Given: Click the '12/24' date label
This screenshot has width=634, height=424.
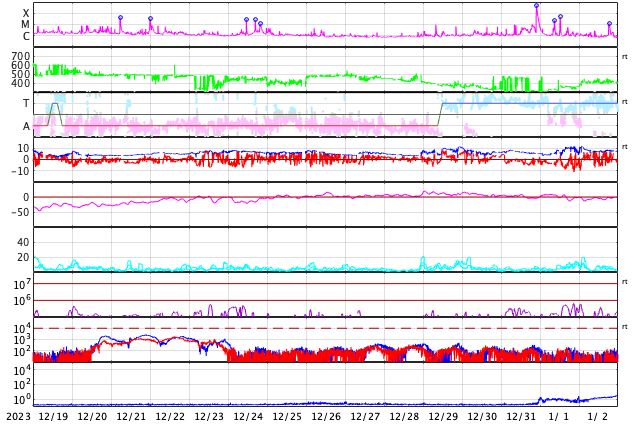Looking at the screenshot, I should [x=248, y=417].
